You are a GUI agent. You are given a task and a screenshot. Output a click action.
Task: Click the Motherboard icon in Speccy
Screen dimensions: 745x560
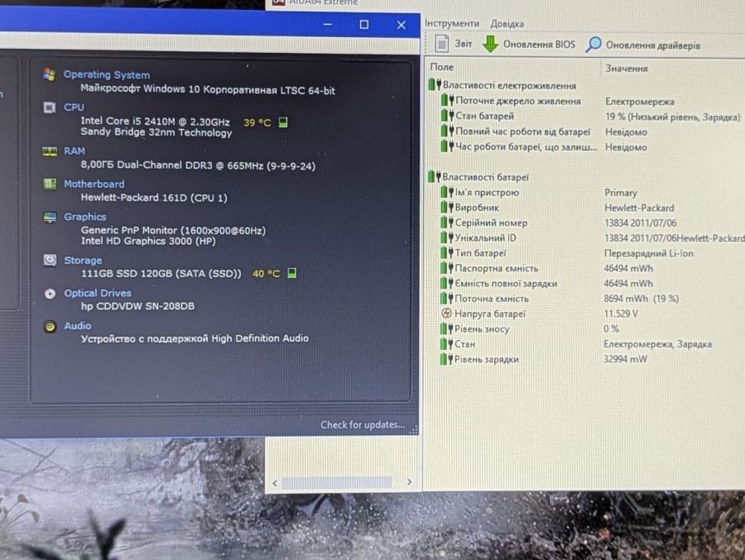50,184
